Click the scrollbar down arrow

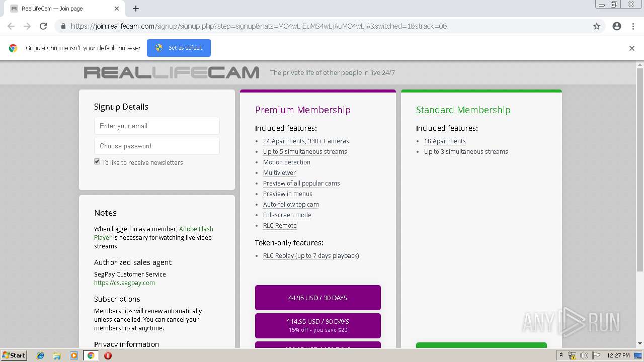click(640, 343)
